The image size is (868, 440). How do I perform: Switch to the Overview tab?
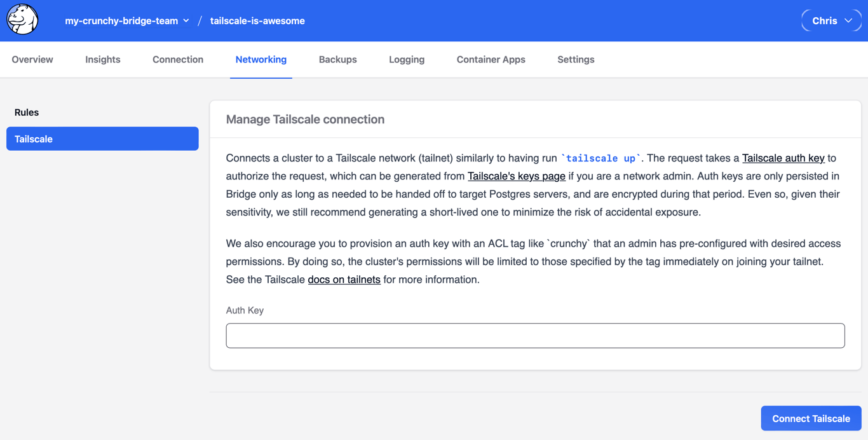32,60
